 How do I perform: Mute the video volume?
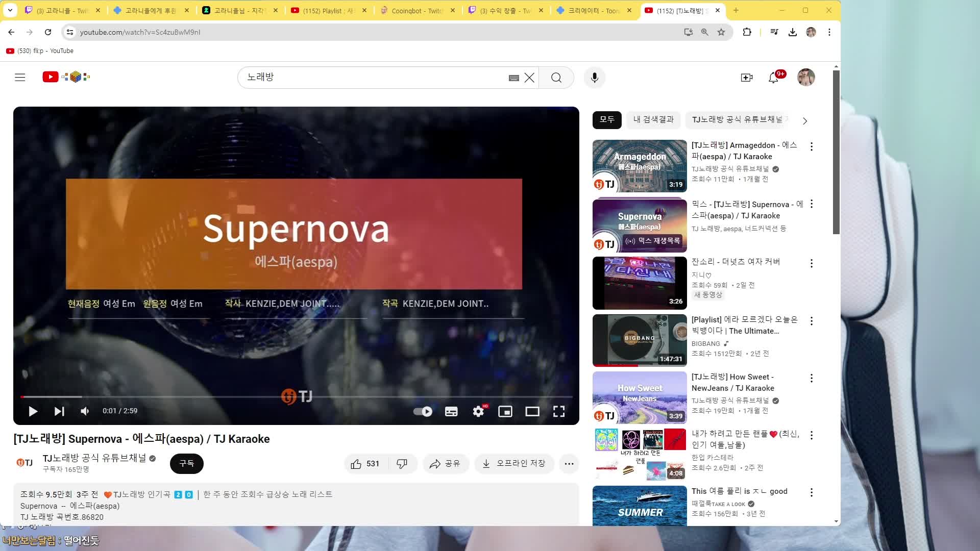coord(85,411)
